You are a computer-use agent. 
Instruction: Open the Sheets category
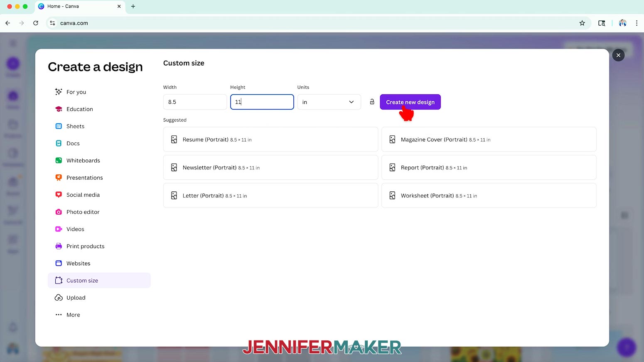pos(99,126)
